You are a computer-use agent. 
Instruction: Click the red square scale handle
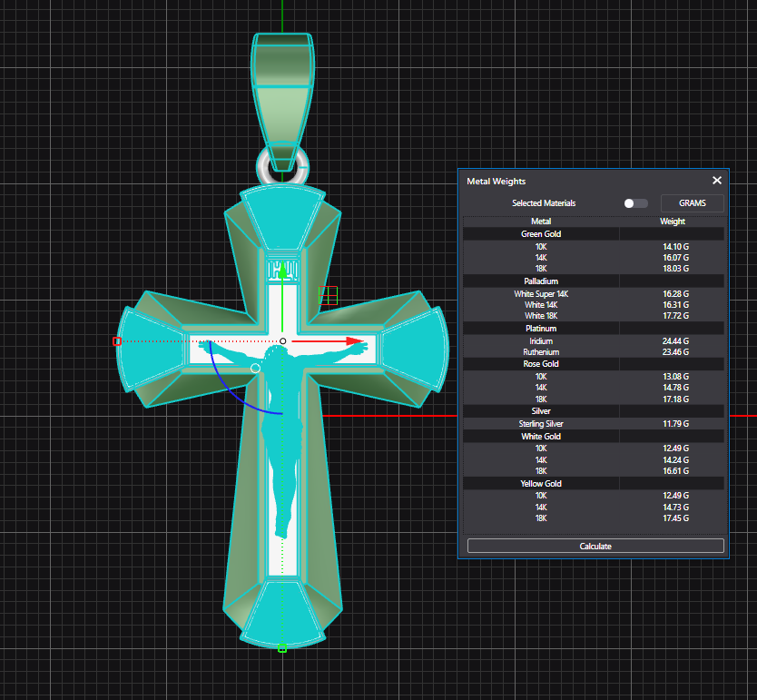tap(116, 341)
